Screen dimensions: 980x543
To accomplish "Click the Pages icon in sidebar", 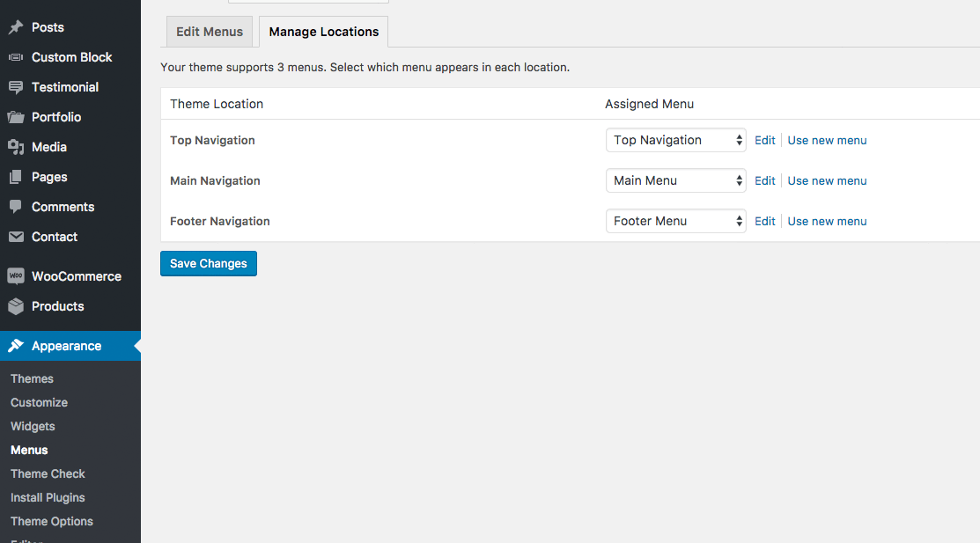I will pyautogui.click(x=16, y=177).
